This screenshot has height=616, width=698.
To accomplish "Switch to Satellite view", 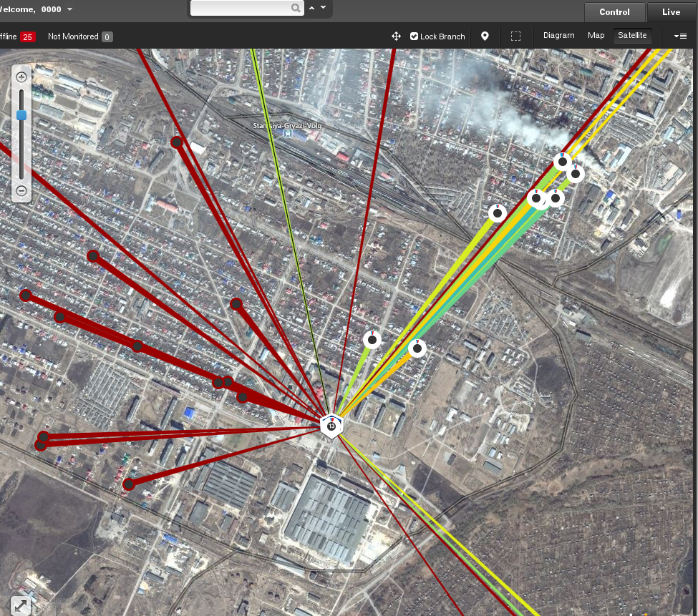I will (632, 36).
